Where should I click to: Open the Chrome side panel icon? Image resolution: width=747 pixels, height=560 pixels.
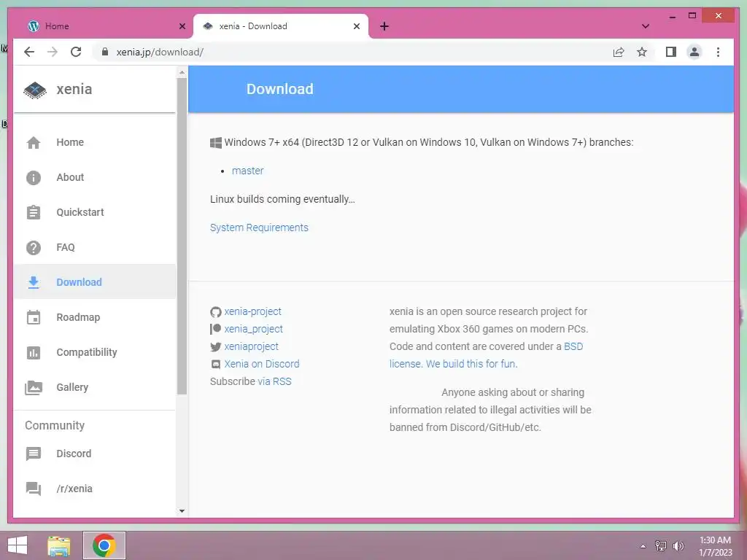click(671, 52)
